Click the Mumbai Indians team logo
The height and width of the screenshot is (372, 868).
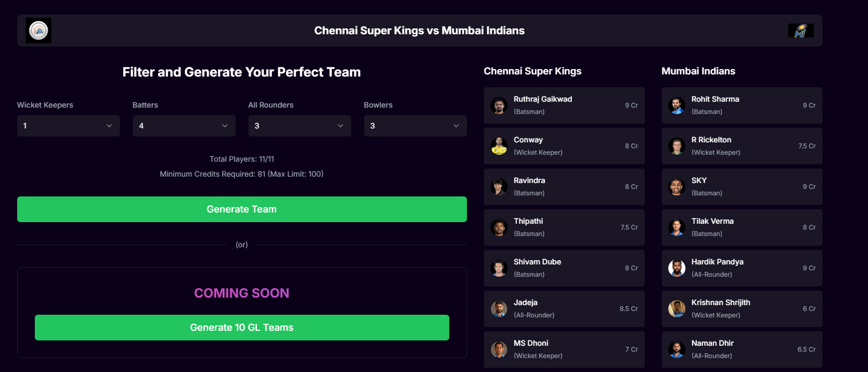801,31
